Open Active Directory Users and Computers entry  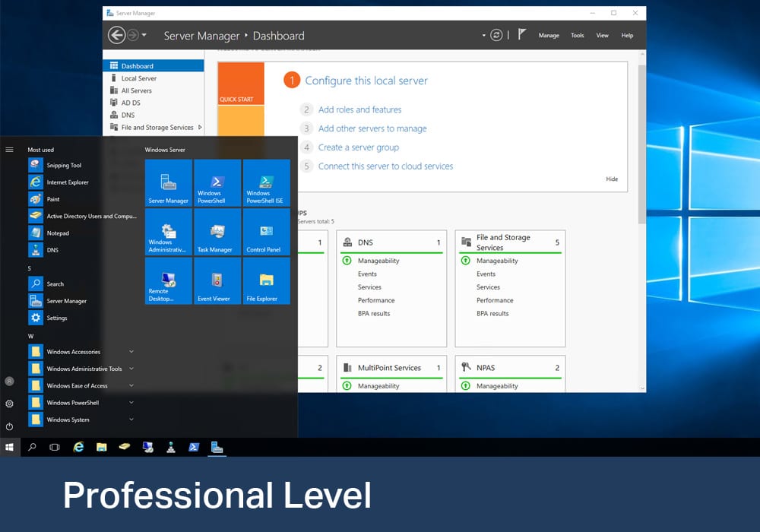(82, 216)
